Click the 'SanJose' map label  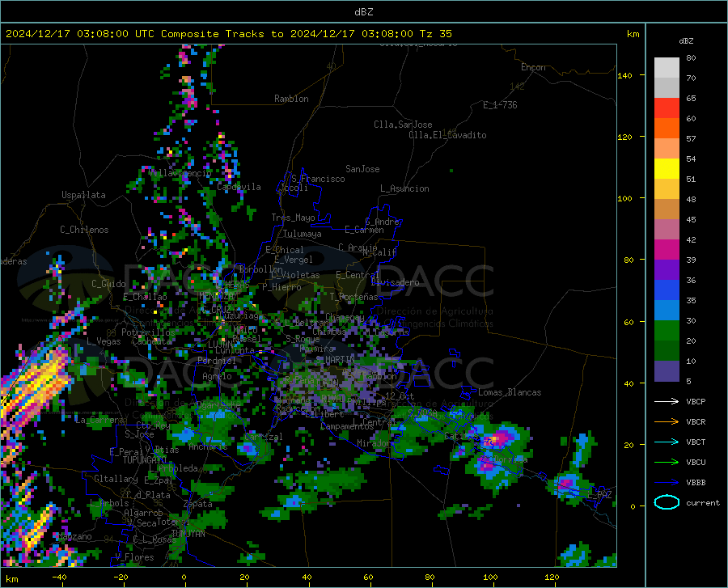click(x=362, y=169)
